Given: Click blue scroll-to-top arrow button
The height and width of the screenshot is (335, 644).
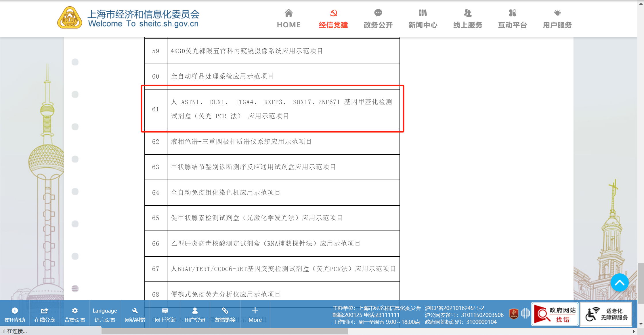Looking at the screenshot, I should point(619,283).
